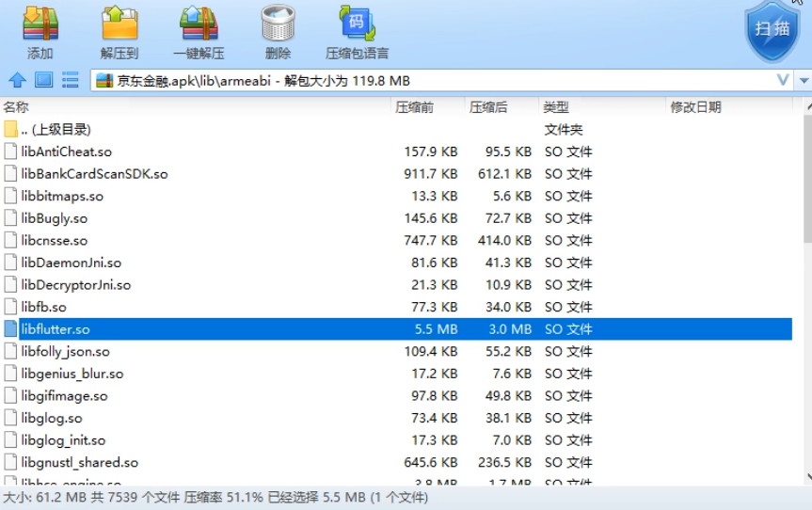Click the scrollbar down arrow
This screenshot has width=812, height=510.
pyautogui.click(x=808, y=477)
